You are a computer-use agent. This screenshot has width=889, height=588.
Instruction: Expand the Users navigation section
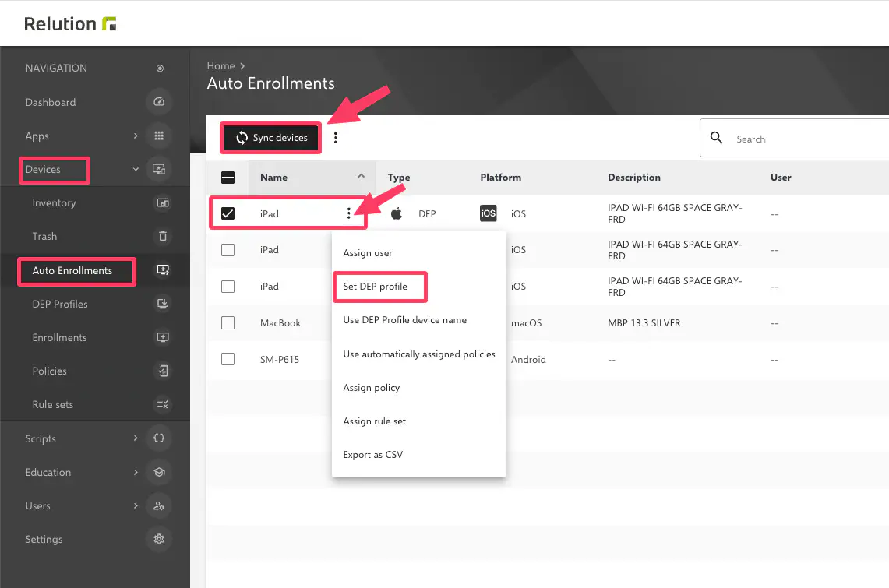(136, 505)
